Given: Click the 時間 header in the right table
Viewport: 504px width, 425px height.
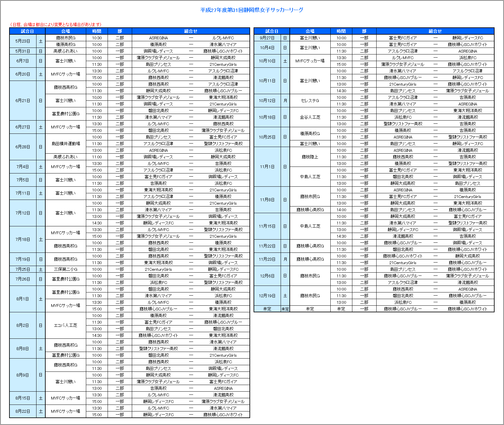Looking at the screenshot, I should pos(341,31).
